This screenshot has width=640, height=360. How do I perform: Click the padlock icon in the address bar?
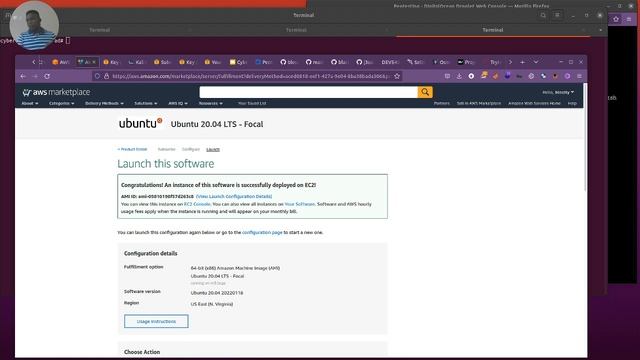tap(106, 76)
